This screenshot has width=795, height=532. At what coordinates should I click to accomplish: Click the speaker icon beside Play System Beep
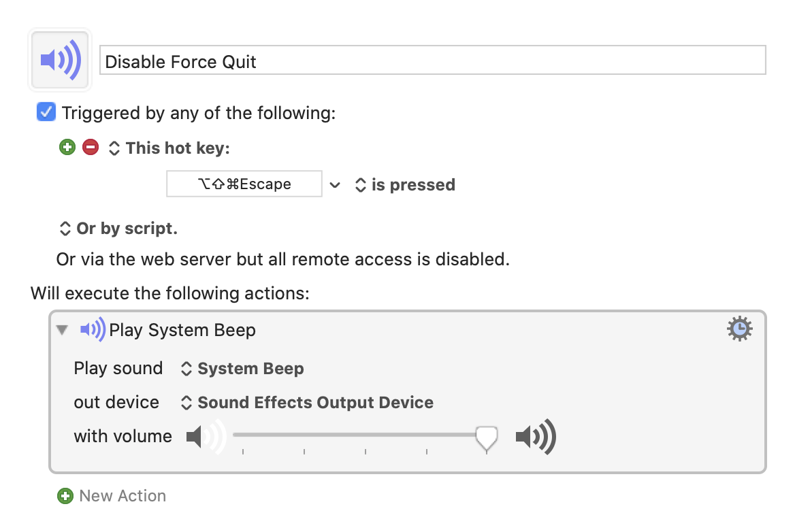tap(93, 330)
